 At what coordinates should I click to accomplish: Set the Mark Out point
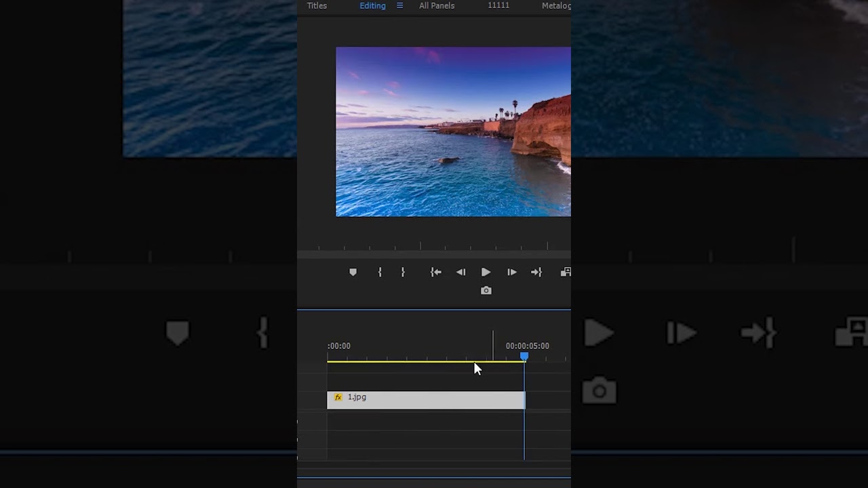tap(403, 272)
